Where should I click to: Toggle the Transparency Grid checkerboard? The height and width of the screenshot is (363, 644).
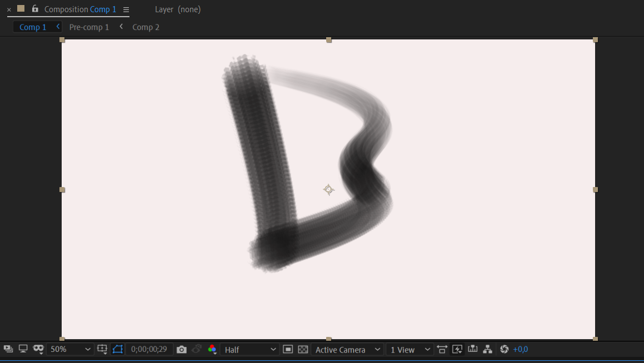[x=303, y=349]
